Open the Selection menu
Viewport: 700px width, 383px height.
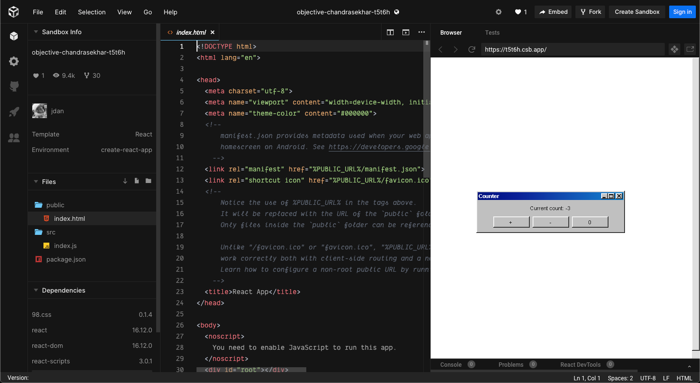[92, 12]
